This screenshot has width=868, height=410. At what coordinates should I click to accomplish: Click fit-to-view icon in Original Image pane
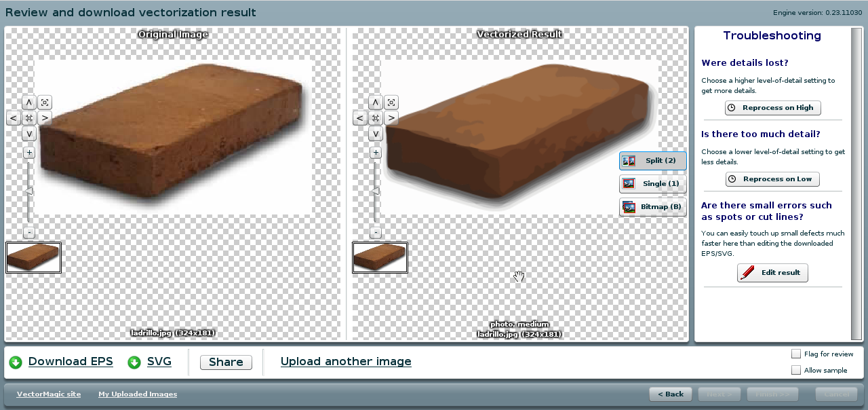[x=45, y=102]
